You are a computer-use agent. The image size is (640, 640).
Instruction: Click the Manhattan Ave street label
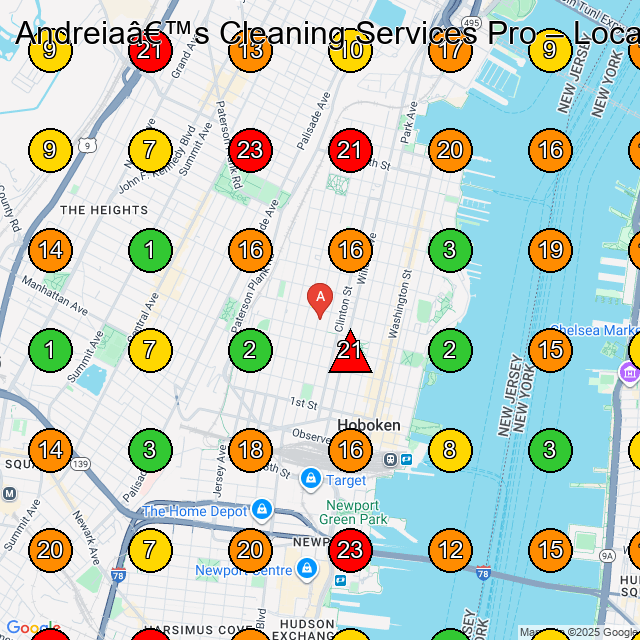(x=55, y=296)
